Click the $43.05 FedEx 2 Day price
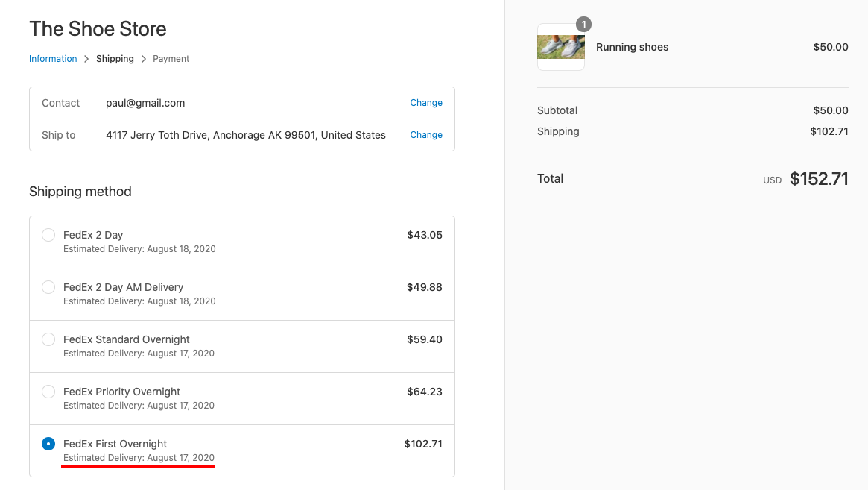This screenshot has height=490, width=868. 425,235
